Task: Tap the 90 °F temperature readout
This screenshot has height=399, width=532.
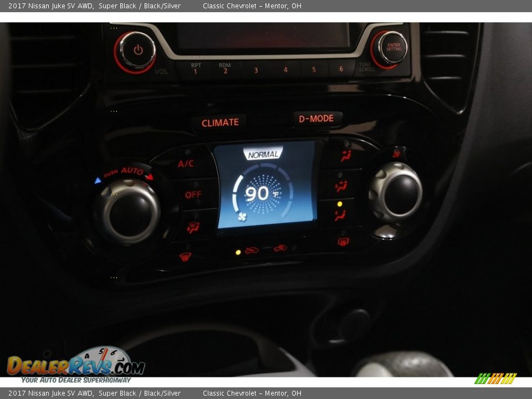Action: click(x=262, y=194)
